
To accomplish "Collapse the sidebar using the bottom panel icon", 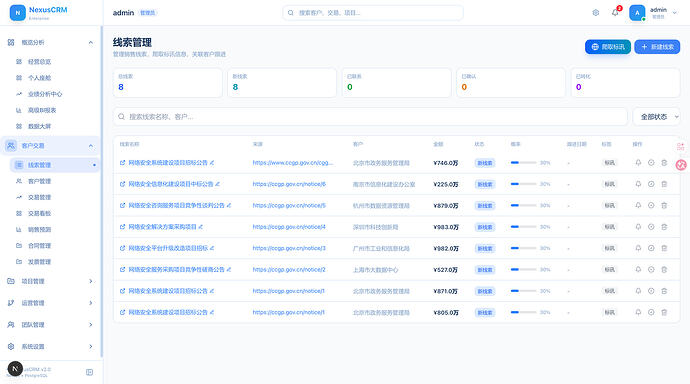I will tap(89, 372).
